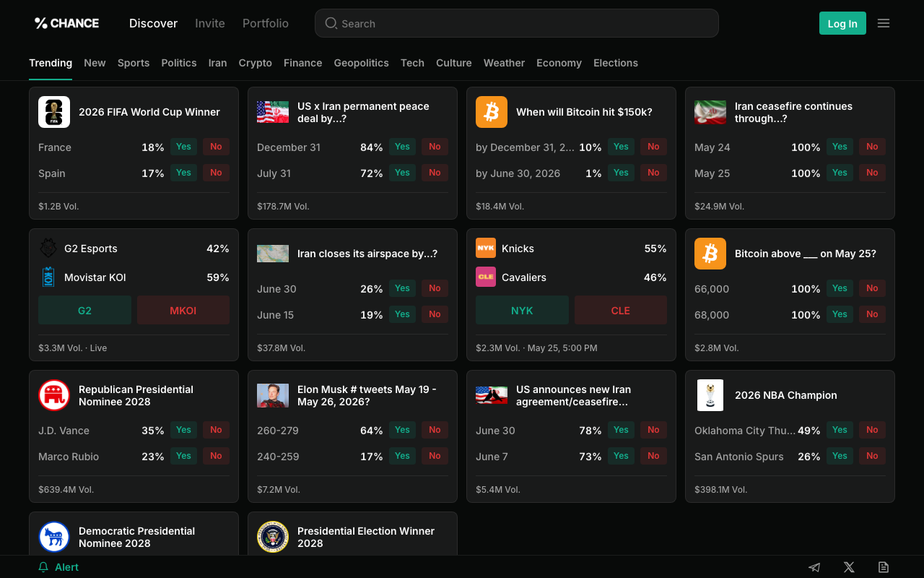The width and height of the screenshot is (924, 578).
Task: Click the Iran flag ceasefire icon
Action: [x=710, y=112]
